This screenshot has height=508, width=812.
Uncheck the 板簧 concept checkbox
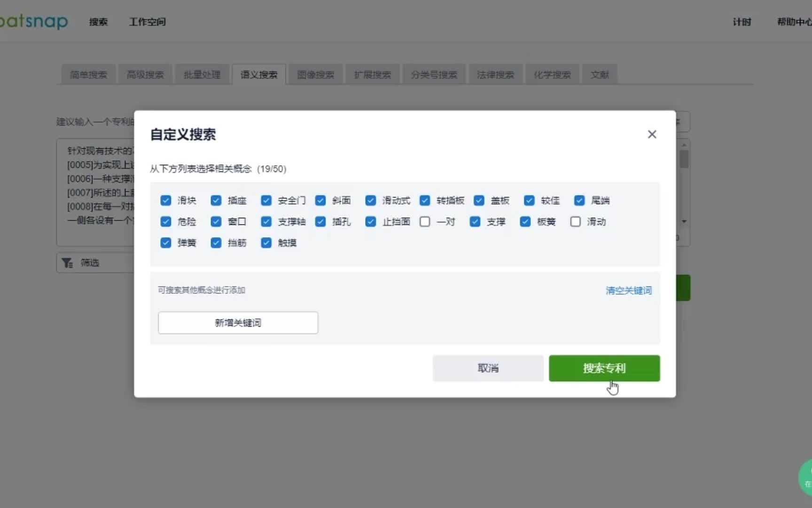525,222
